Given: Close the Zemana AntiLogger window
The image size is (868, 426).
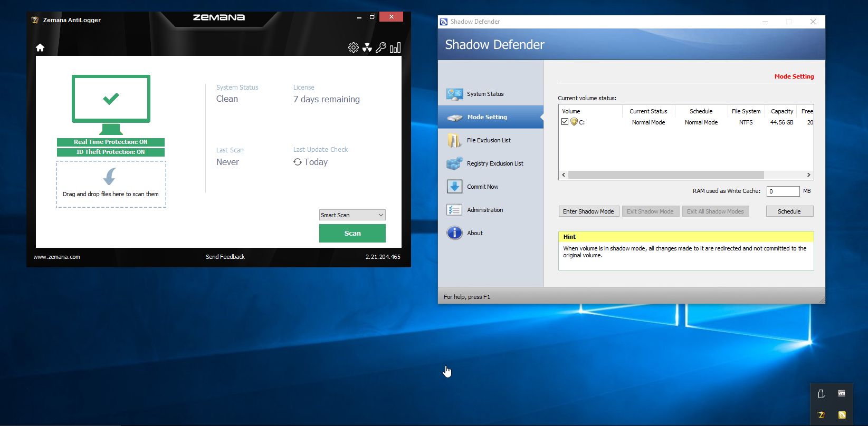Looking at the screenshot, I should click(x=392, y=17).
